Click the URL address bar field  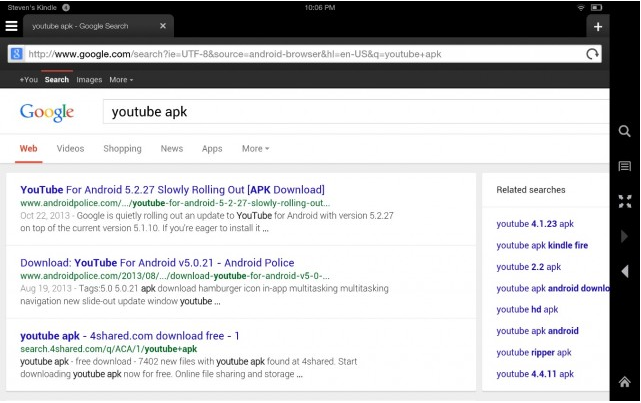(x=305, y=54)
